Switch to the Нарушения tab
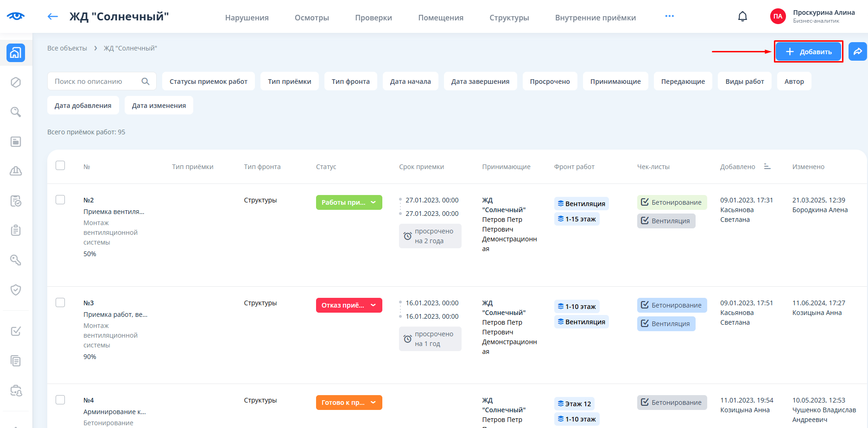The height and width of the screenshot is (428, 868). click(x=247, y=18)
